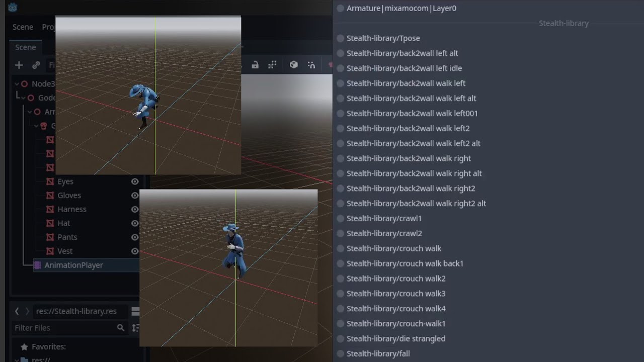Click the mesh icon beside Harness
Screen dimensions: 644x362
50,209
